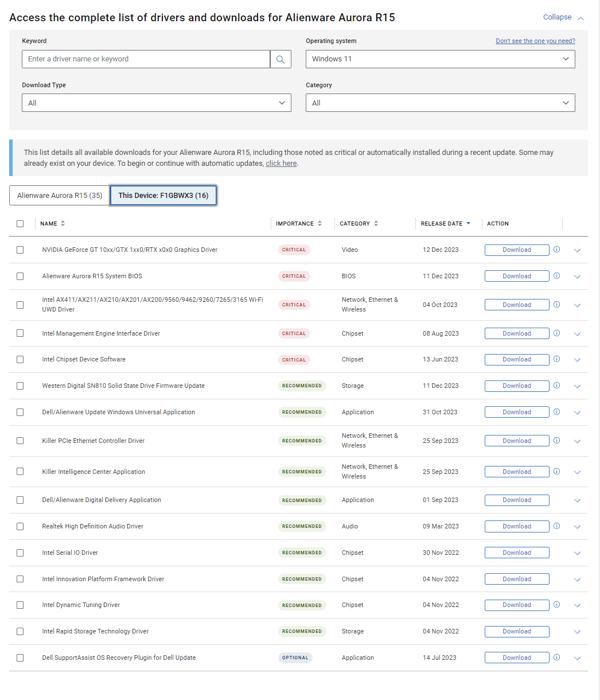600x700 pixels.
Task: Open info icon for Intel Dynamic Tuning Driver
Action: 556,605
